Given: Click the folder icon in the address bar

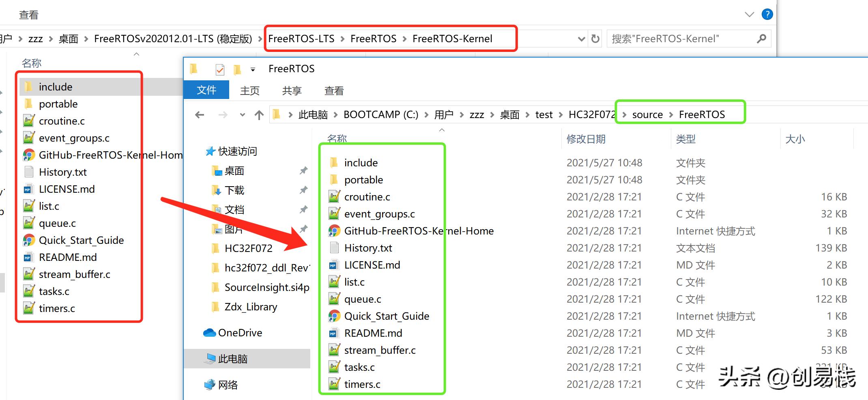Looking at the screenshot, I should point(277,114).
